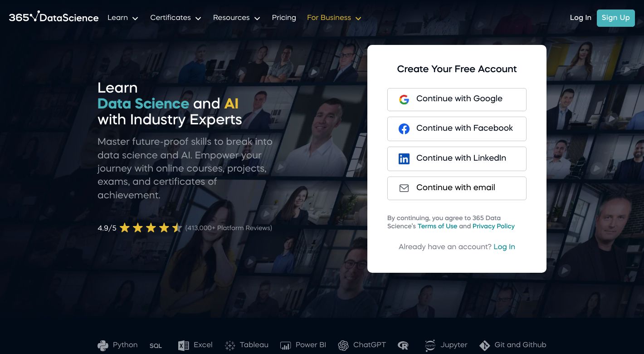Click the R language logo icon
644x354 pixels.
coord(403,346)
